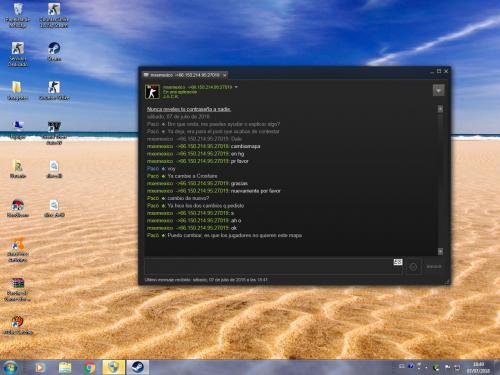
Task: Focus the chat message input field
Action: point(269,267)
